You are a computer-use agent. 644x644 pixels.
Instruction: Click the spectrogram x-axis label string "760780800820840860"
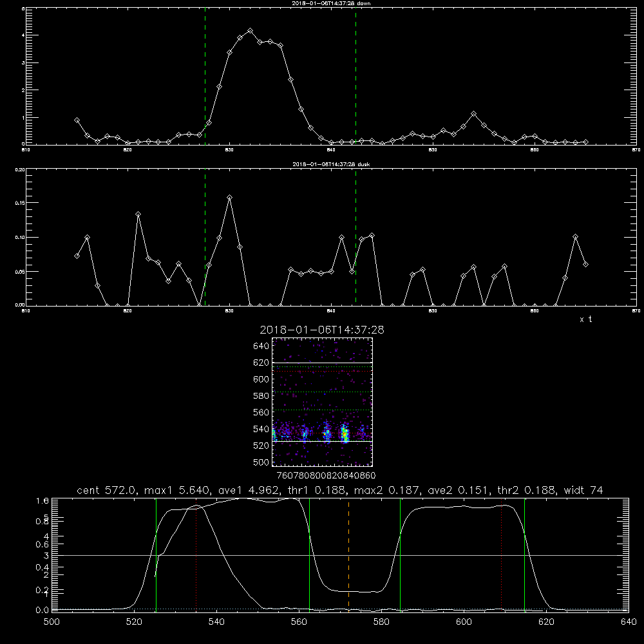coord(326,475)
